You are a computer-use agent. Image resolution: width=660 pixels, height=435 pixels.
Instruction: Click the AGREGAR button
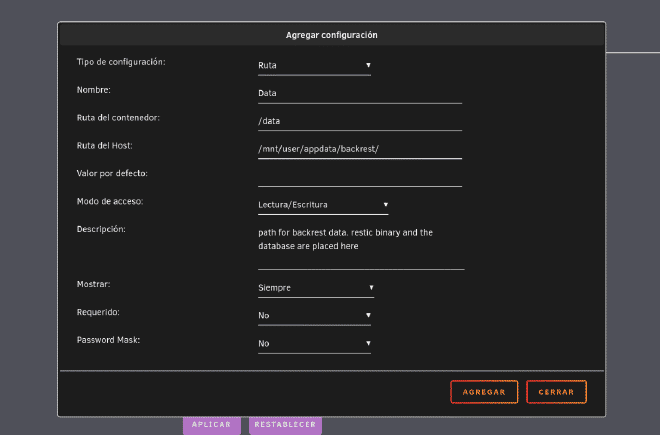[484, 392]
